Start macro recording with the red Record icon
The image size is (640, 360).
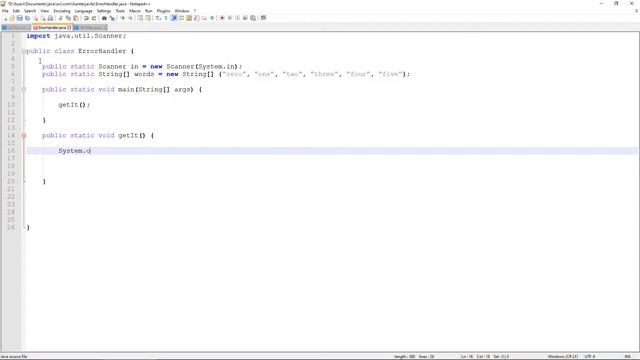point(222,18)
